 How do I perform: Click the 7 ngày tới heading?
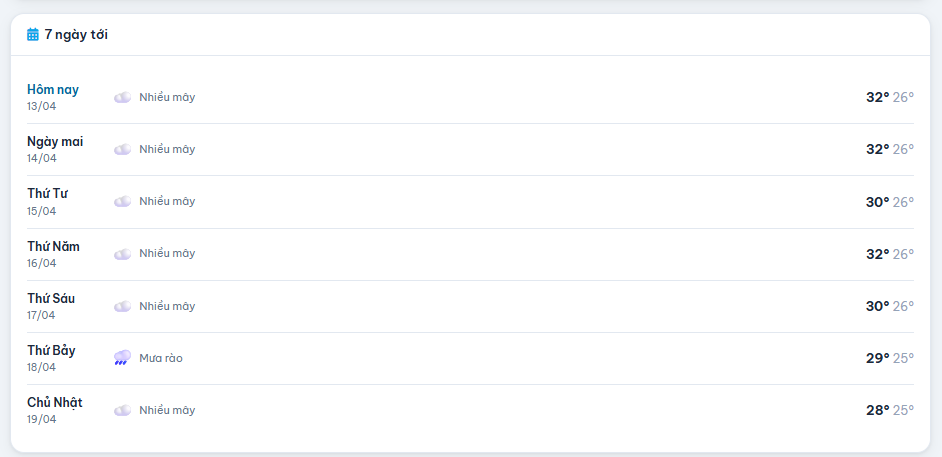[x=76, y=34]
